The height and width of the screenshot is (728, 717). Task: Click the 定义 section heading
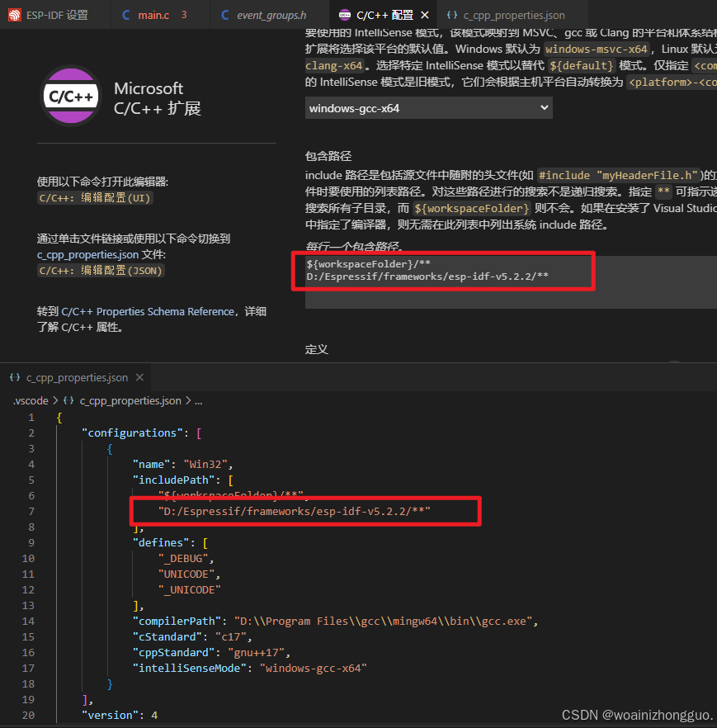click(x=317, y=349)
